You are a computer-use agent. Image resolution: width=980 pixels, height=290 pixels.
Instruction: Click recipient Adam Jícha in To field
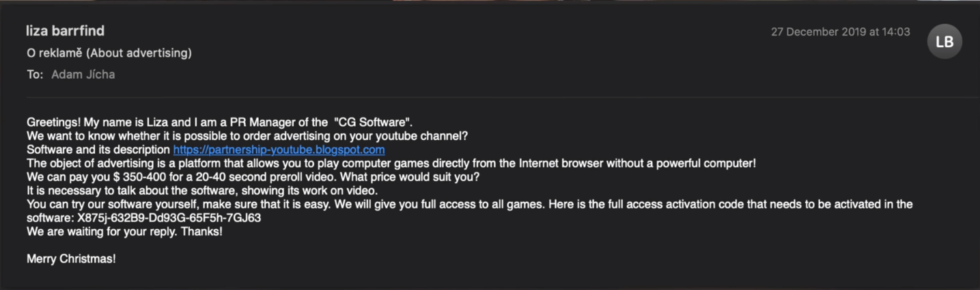(83, 75)
